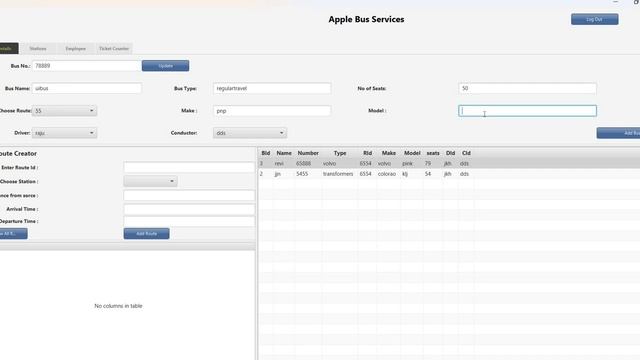
Task: Click the 'Apple Bus Services' title
Action: click(x=366, y=19)
